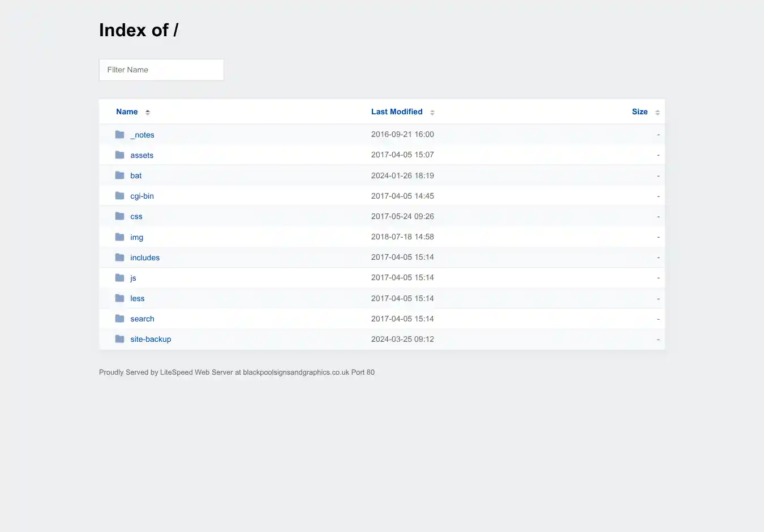Navigate into the js folder link
The height and width of the screenshot is (532, 764).
tap(133, 278)
